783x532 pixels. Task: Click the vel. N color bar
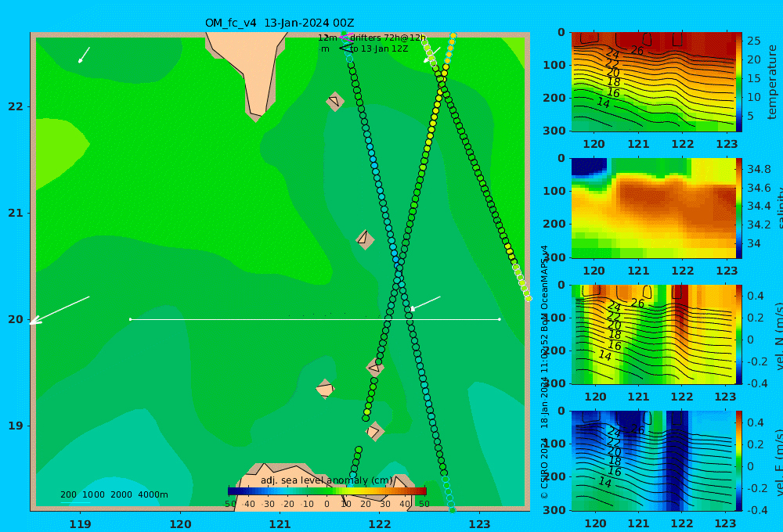click(x=739, y=334)
